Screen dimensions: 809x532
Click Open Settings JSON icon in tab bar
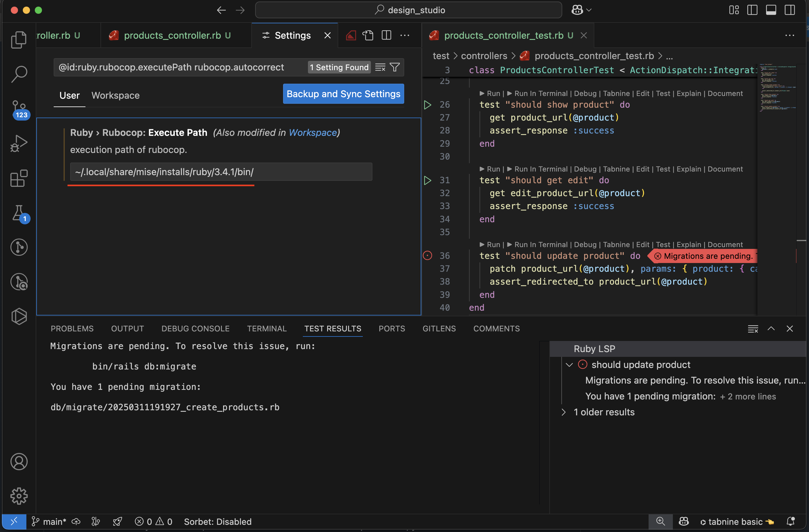368,35
